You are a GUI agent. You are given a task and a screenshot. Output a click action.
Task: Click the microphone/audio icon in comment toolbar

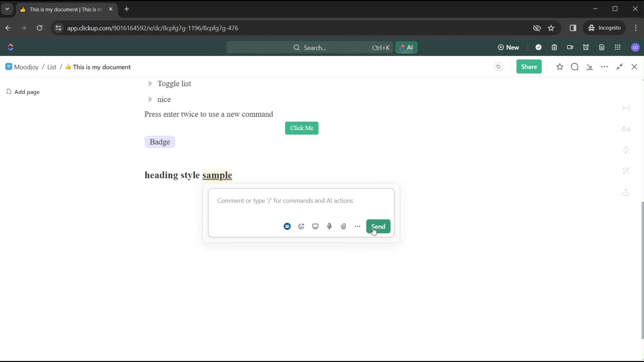[x=329, y=226]
